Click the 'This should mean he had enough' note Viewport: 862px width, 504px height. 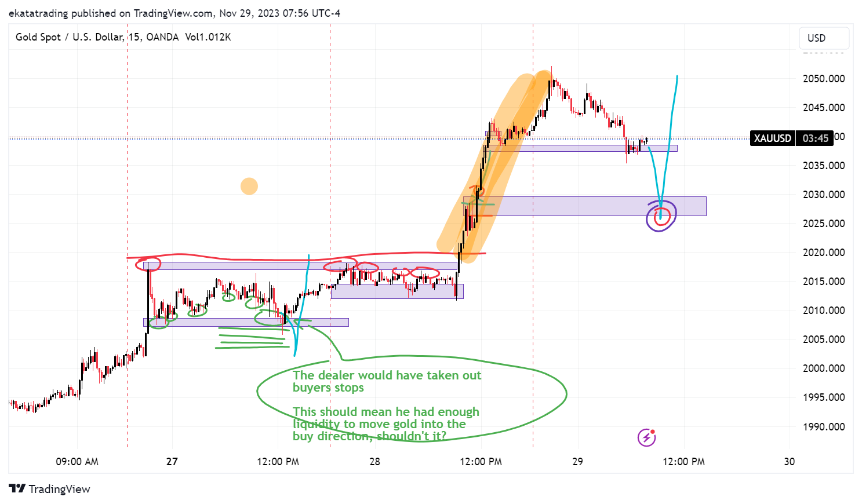386,423
